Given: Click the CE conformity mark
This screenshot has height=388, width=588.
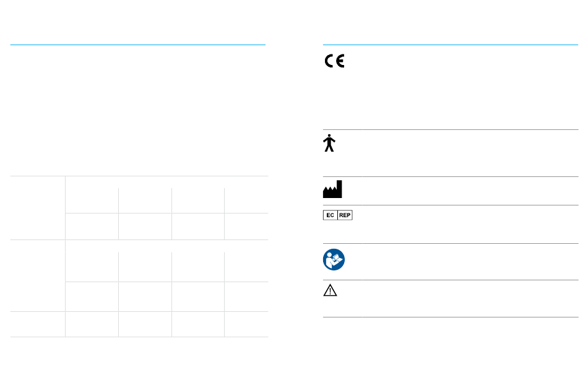Looking at the screenshot, I should [x=334, y=61].
